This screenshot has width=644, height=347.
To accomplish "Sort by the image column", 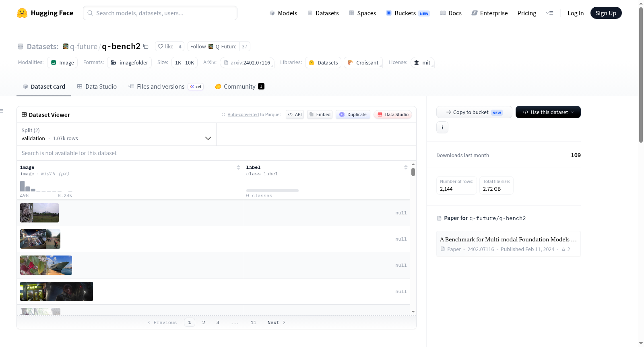I will point(238,167).
